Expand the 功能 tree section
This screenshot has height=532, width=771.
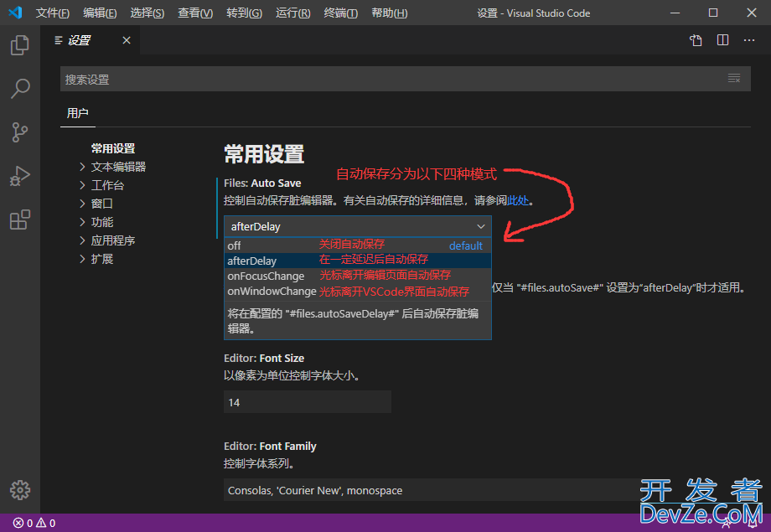(x=96, y=222)
